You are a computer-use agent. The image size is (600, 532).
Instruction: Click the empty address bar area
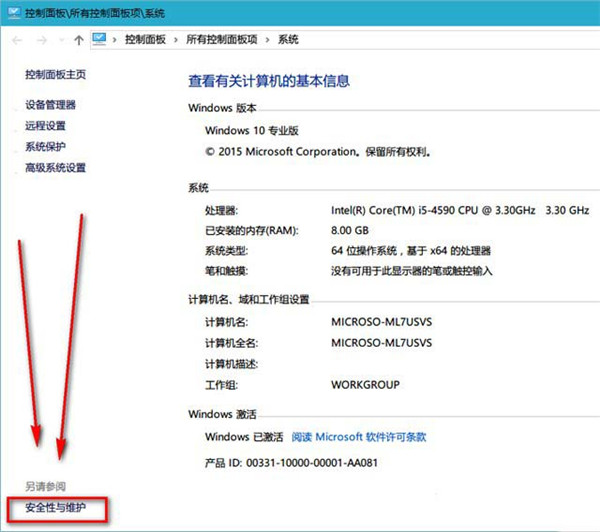pyautogui.click(x=450, y=40)
